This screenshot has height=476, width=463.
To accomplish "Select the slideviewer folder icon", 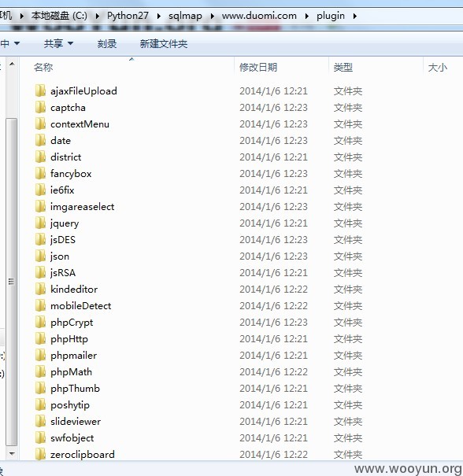I will point(40,421).
